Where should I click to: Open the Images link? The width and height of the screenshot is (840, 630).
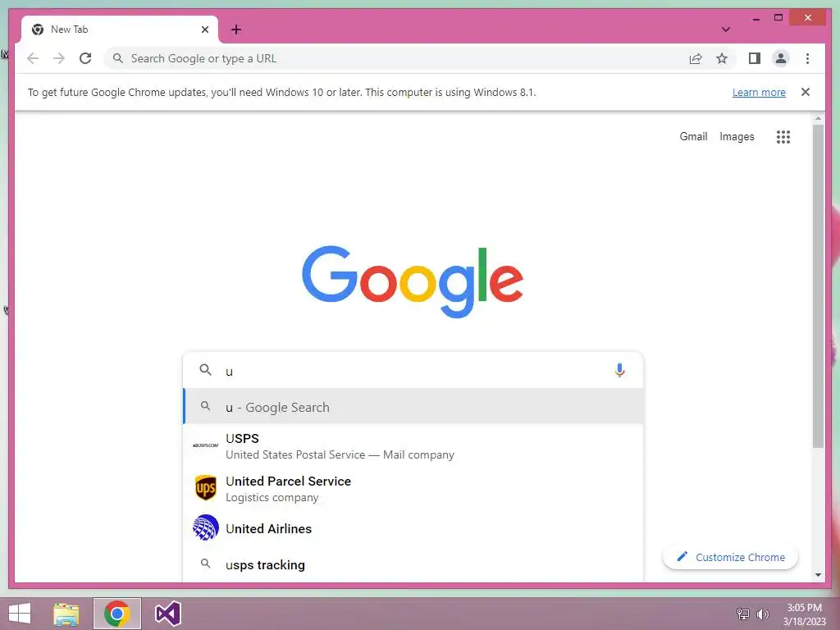737,137
